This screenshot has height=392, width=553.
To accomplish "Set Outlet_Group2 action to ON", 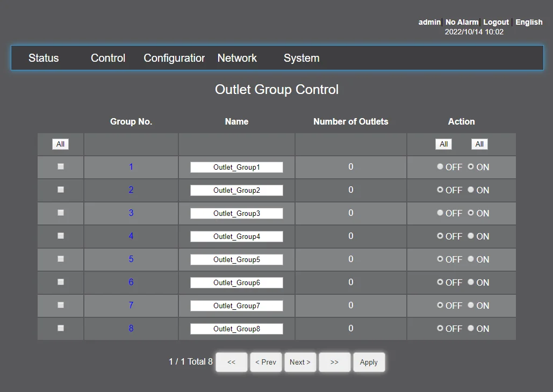I will point(471,190).
